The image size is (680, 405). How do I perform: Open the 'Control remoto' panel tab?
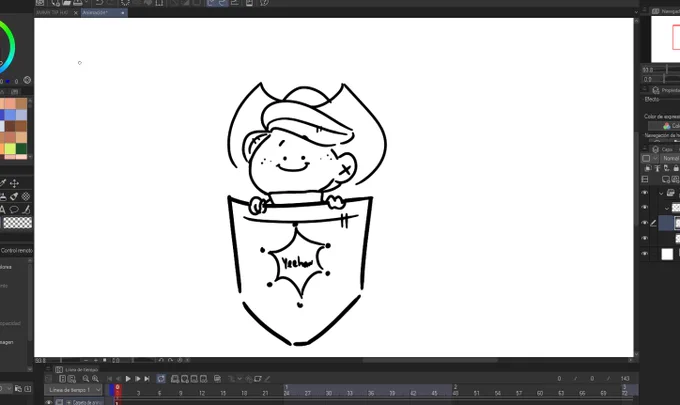pyautogui.click(x=16, y=251)
